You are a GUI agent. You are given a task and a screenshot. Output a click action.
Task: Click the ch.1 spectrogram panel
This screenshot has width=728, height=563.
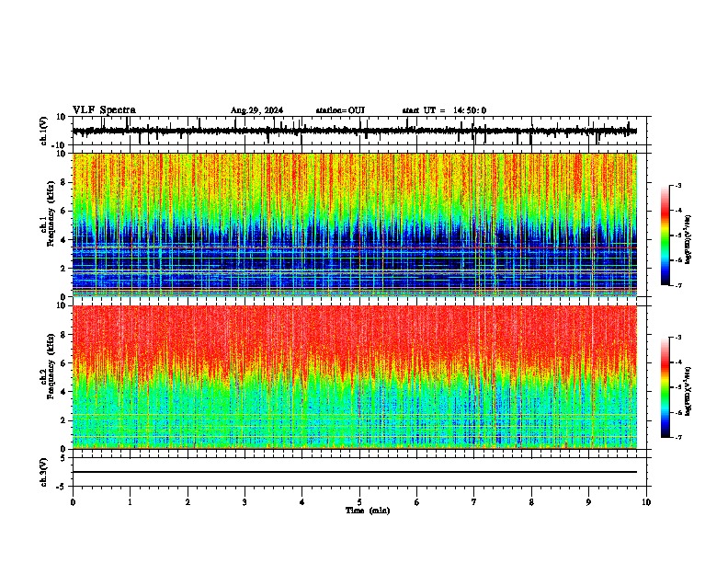click(355, 224)
